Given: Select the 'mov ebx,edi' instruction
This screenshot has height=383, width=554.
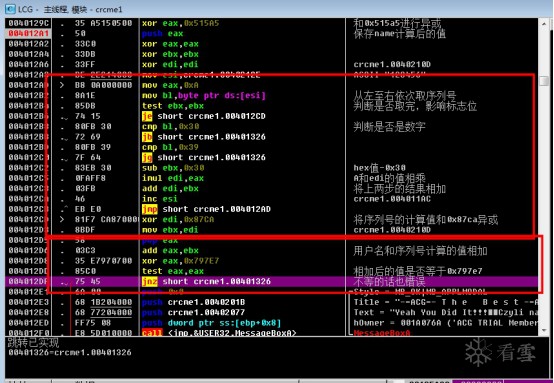Looking at the screenshot, I should pyautogui.click(x=170, y=230).
